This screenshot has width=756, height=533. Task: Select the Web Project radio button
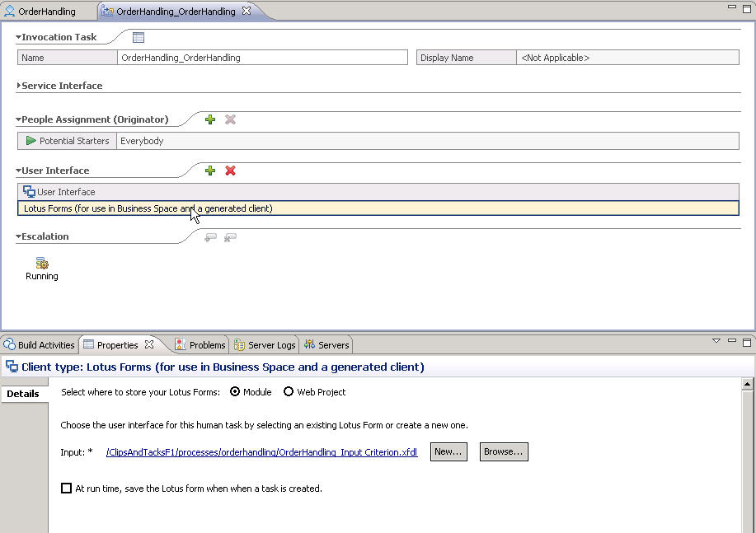289,392
